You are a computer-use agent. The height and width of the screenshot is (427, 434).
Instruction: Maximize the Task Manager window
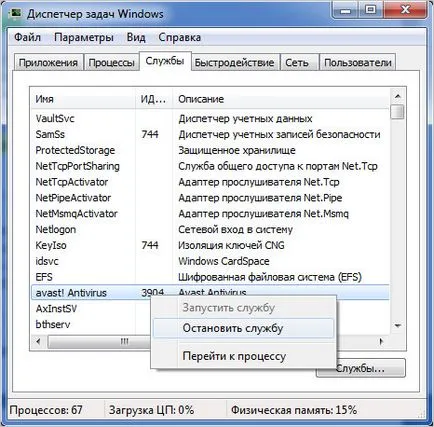370,11
